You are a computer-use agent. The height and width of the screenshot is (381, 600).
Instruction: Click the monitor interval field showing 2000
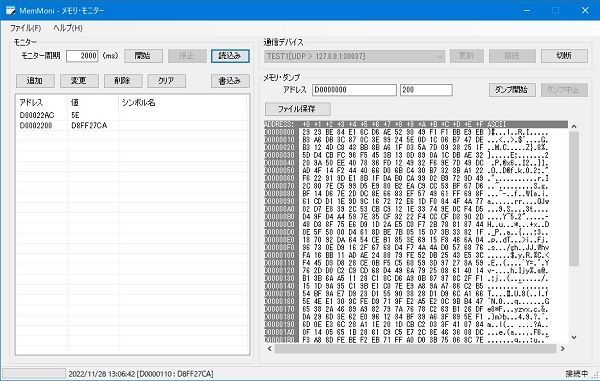82,56
